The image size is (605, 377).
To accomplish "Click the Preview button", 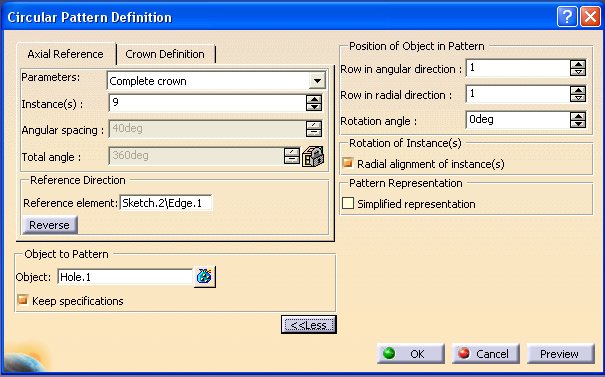I will 561,353.
